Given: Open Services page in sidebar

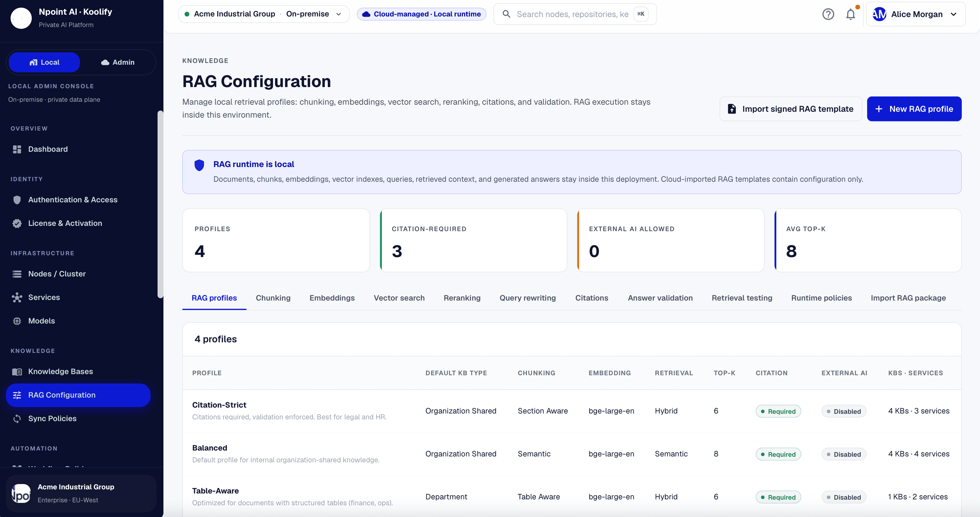Looking at the screenshot, I should click(78, 298).
